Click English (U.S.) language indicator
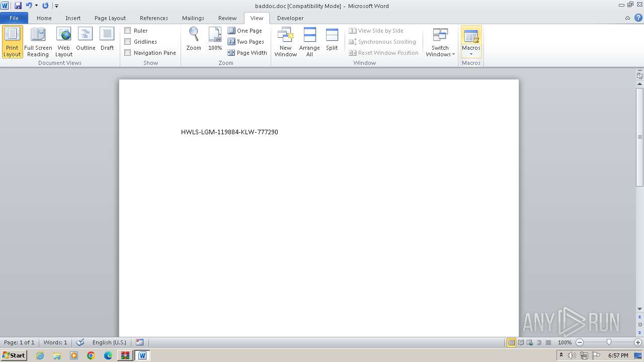644x362 pixels. 109,342
